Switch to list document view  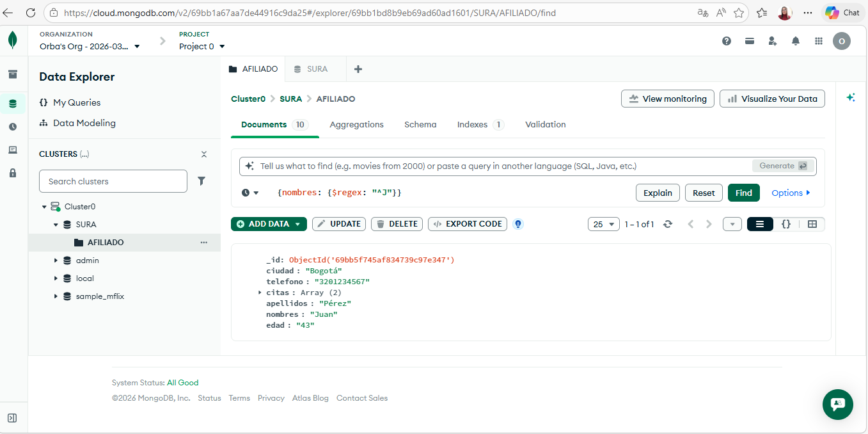[760, 224]
